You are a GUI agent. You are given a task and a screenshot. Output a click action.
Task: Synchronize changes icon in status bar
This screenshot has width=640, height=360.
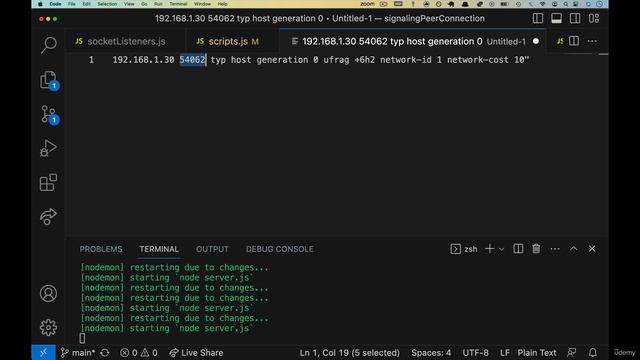click(x=105, y=353)
